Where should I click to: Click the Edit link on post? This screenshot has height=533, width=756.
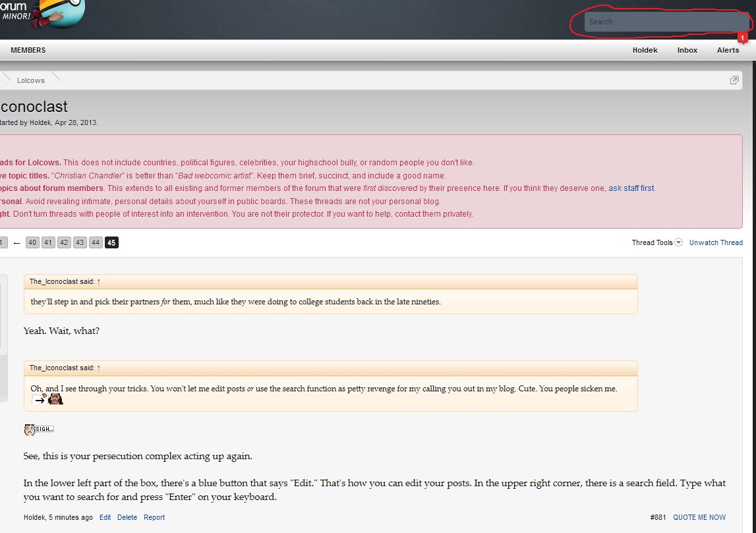pyautogui.click(x=105, y=517)
